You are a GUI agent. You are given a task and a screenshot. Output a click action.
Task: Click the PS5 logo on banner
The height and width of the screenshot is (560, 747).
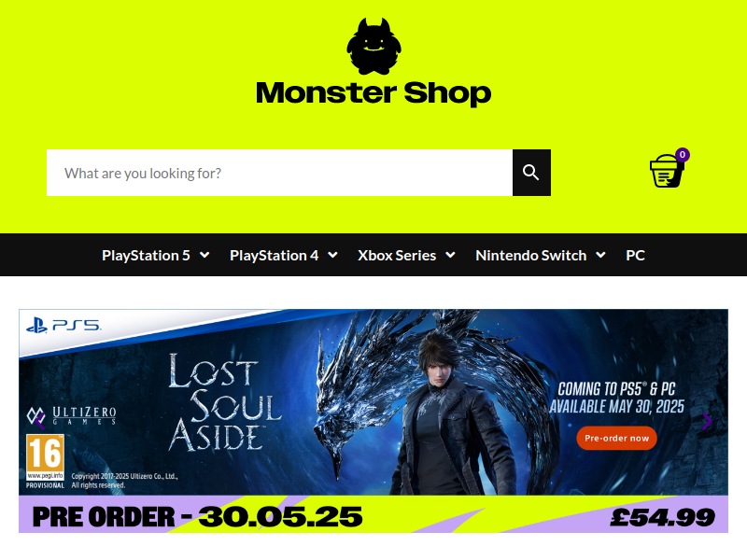pyautogui.click(x=63, y=325)
